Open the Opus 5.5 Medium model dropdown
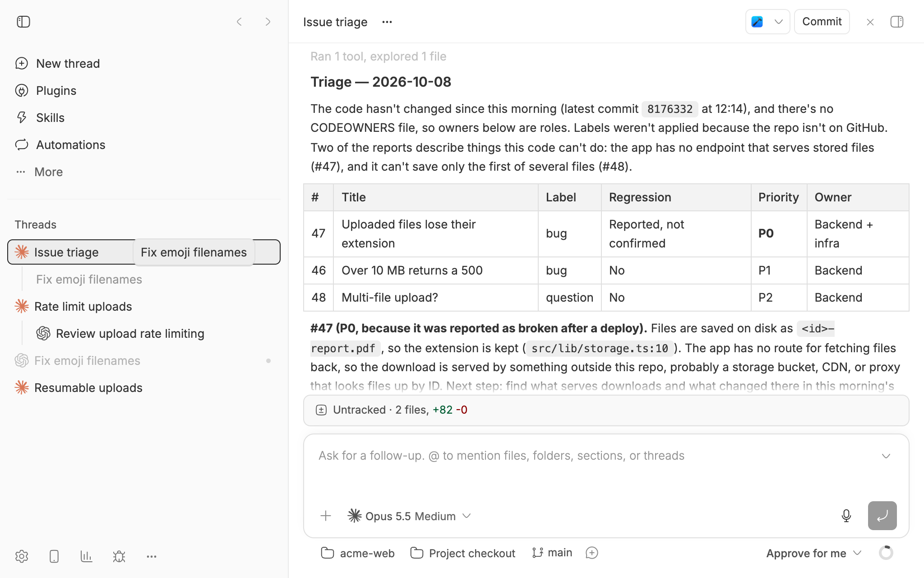Image resolution: width=924 pixels, height=578 pixels. pyautogui.click(x=409, y=516)
